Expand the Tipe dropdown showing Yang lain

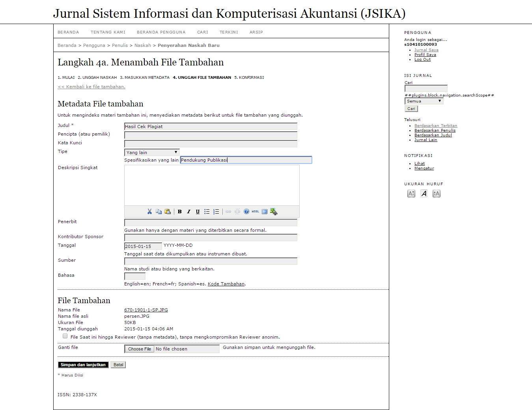click(x=152, y=153)
